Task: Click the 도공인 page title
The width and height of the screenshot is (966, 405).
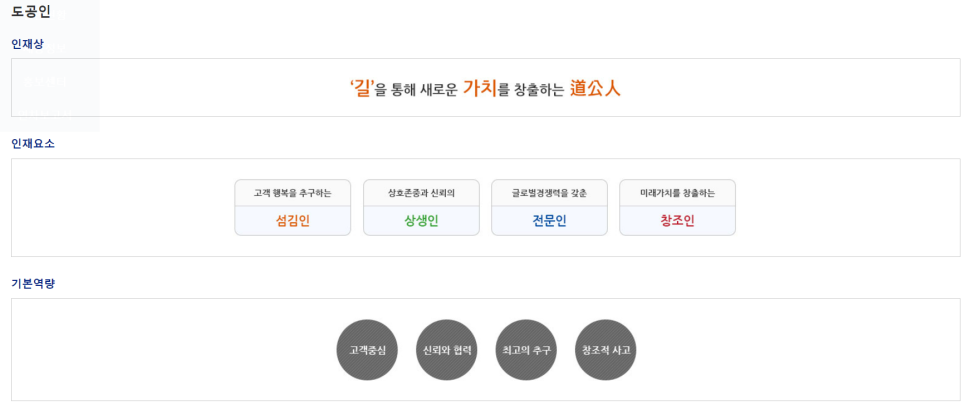Action: point(31,12)
